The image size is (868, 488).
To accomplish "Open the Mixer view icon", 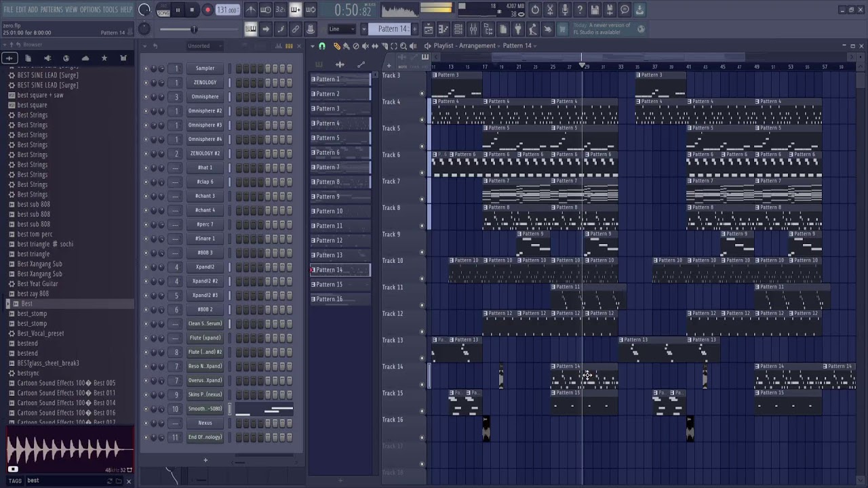I will [x=473, y=29].
